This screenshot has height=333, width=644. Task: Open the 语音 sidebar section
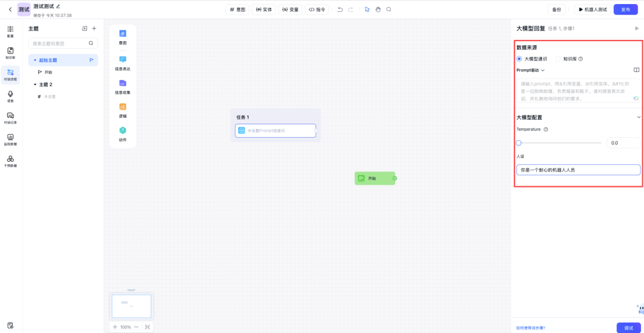pyautogui.click(x=11, y=97)
